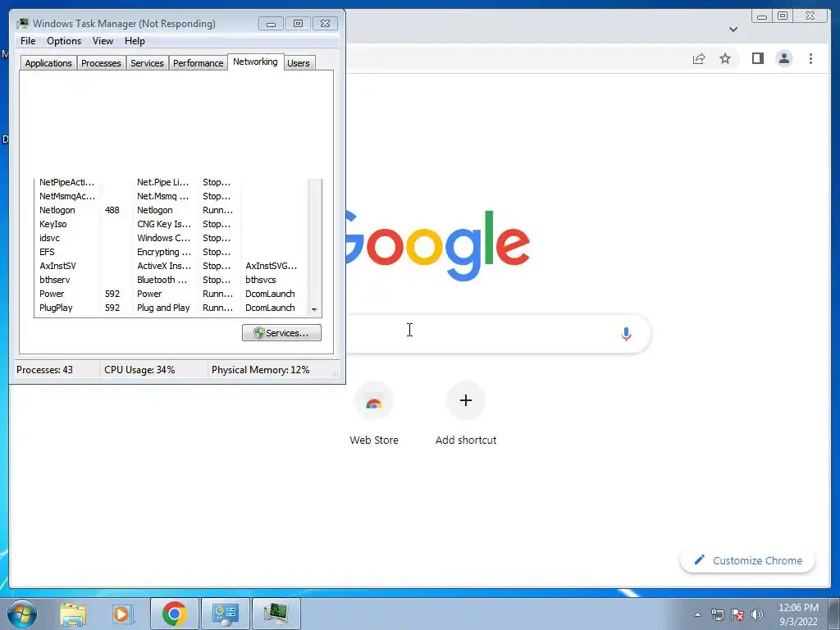840x630 pixels.
Task: Open Chrome three-dot menu
Action: (810, 58)
